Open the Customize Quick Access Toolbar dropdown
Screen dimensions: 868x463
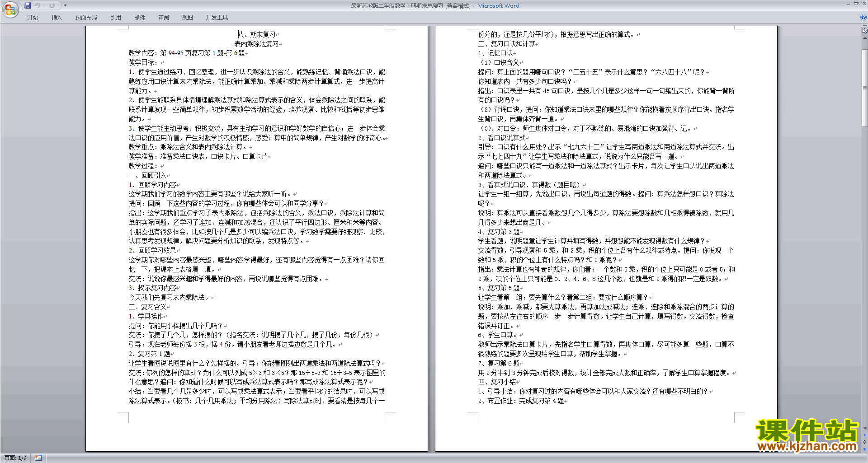(65, 5)
